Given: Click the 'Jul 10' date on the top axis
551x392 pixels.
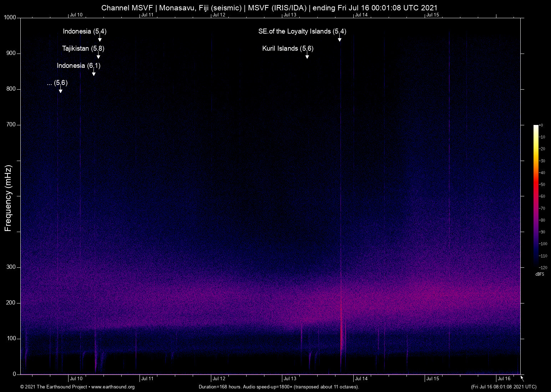Looking at the screenshot, I should 76,15.
